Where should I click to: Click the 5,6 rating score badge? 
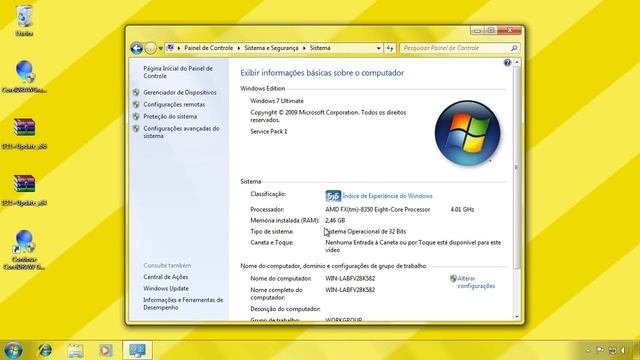(x=333, y=196)
